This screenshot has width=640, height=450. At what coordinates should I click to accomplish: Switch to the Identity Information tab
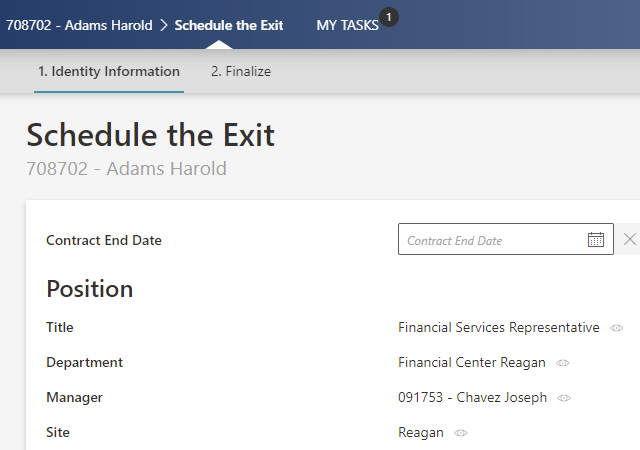(109, 72)
